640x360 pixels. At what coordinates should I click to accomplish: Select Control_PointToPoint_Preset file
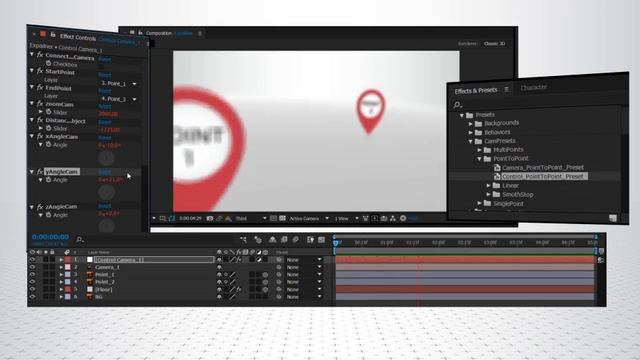pyautogui.click(x=542, y=176)
